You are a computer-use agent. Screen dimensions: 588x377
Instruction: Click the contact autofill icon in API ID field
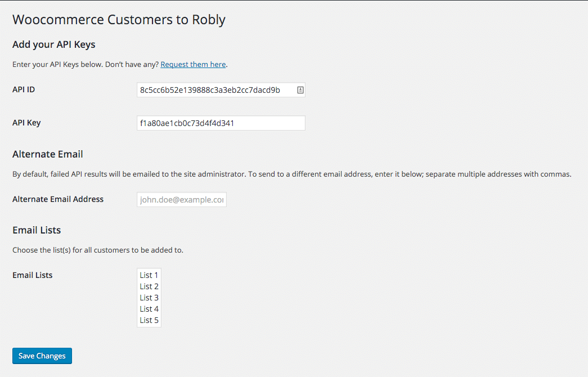(300, 90)
